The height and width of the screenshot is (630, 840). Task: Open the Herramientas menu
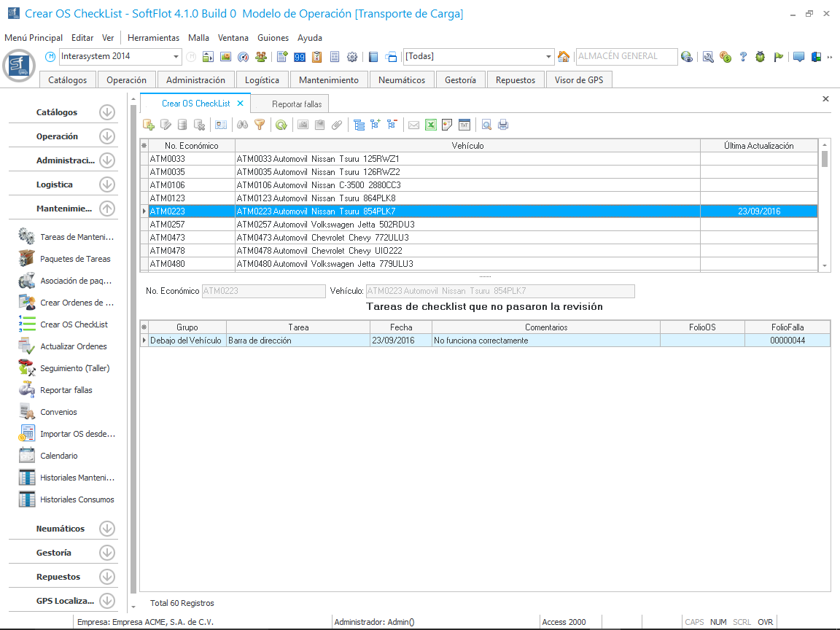point(153,38)
